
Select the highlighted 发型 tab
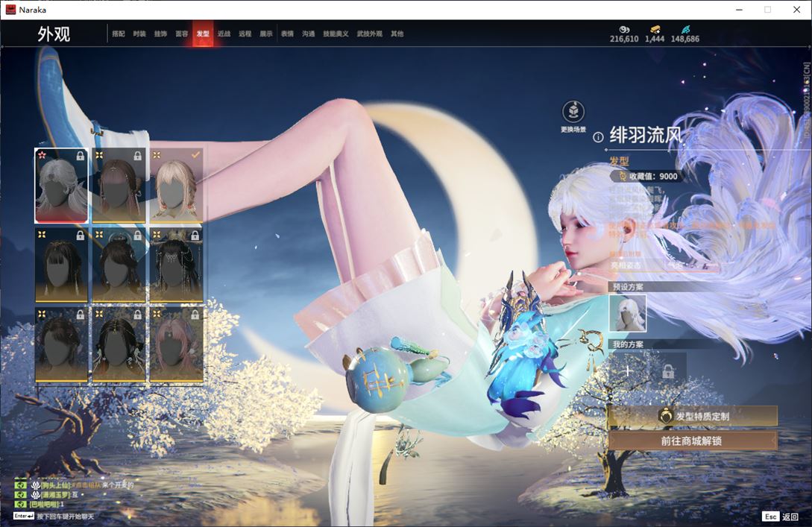[203, 34]
